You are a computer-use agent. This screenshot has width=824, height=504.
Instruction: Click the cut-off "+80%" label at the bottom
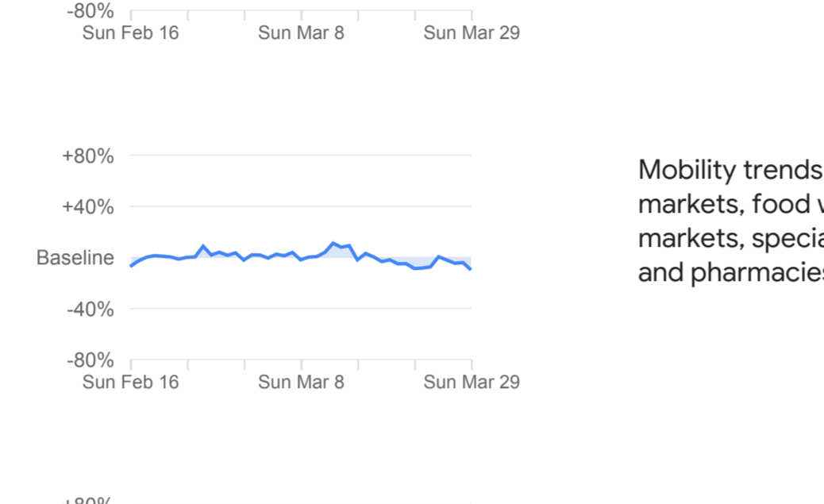(88, 501)
